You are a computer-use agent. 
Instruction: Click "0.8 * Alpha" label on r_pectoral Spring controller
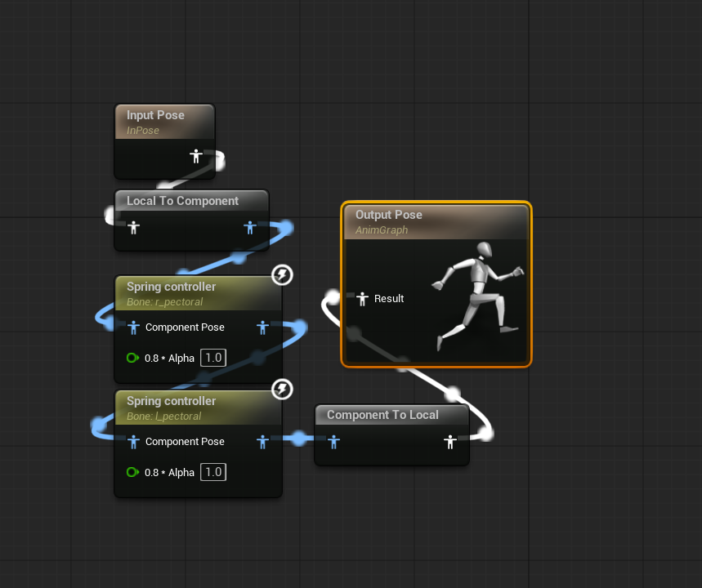169,358
